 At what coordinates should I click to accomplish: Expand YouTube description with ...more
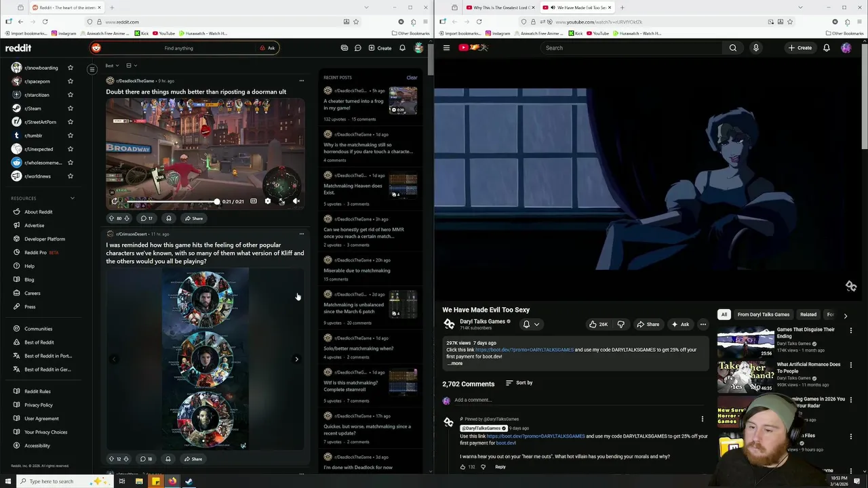click(455, 363)
